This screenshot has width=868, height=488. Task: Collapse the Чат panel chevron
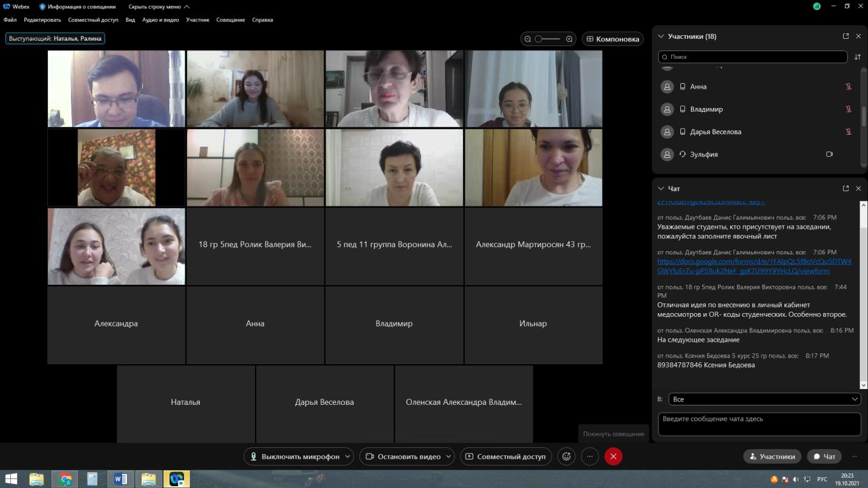pos(661,189)
